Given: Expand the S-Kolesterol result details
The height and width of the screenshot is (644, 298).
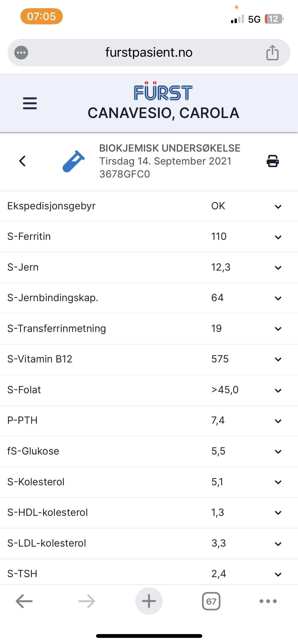Looking at the screenshot, I should 278,482.
